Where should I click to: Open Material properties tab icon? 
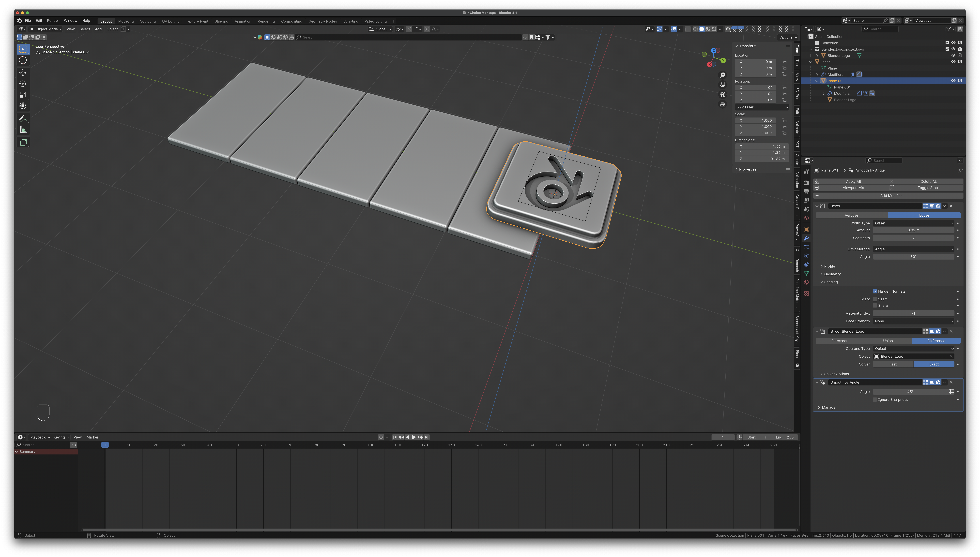click(806, 282)
